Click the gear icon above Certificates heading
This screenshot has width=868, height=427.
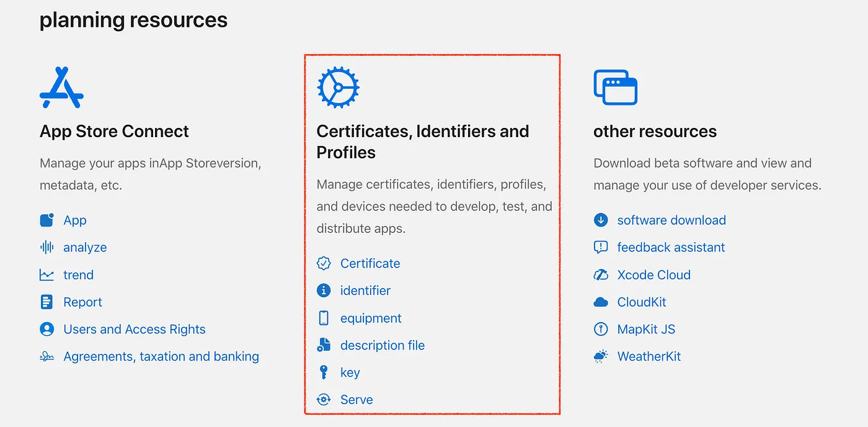(338, 88)
